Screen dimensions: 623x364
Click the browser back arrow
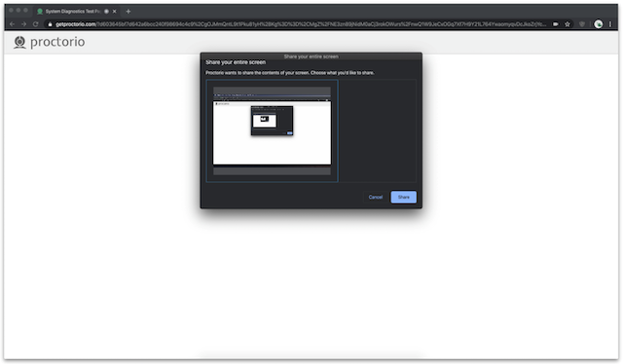(x=12, y=24)
